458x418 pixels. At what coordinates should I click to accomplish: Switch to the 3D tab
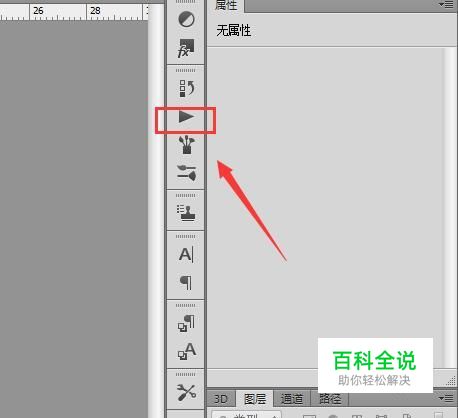(220, 399)
